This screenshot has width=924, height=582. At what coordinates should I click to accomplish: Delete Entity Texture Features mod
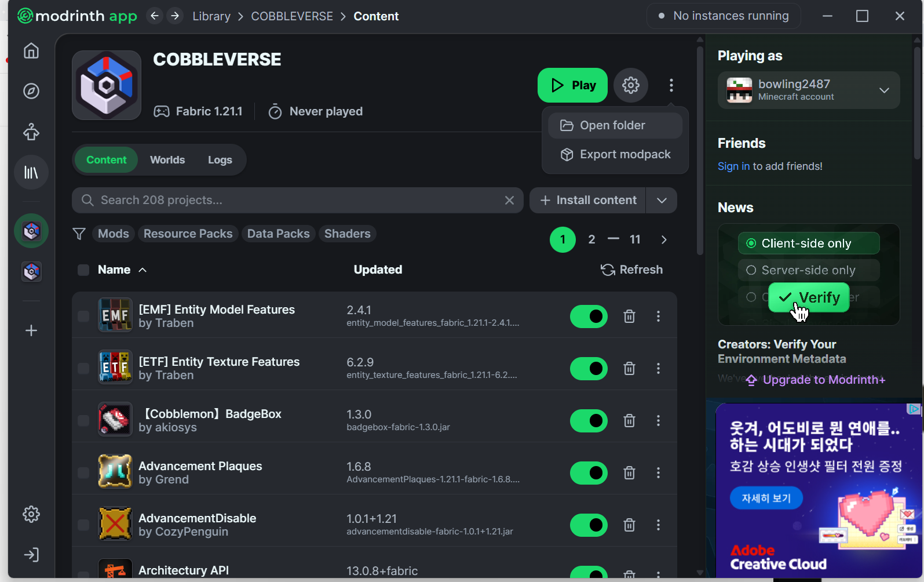pyautogui.click(x=629, y=368)
